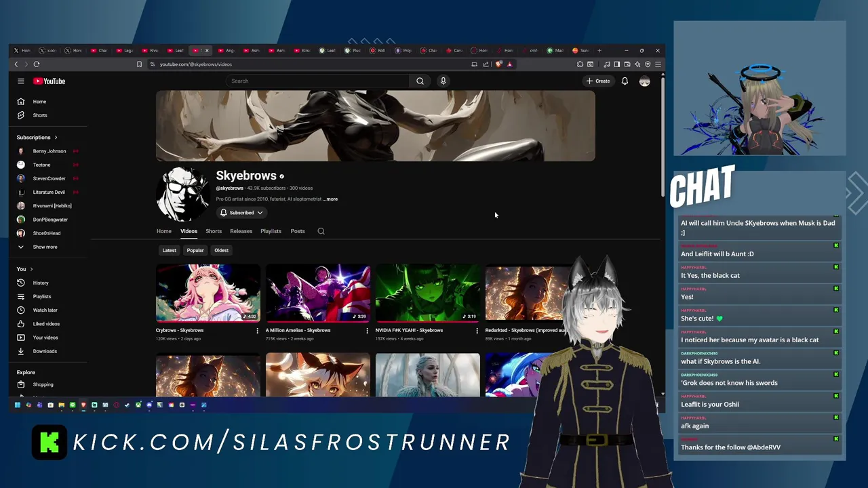This screenshot has height=488, width=868.
Task: Switch to channel Playlists tab
Action: (271, 231)
